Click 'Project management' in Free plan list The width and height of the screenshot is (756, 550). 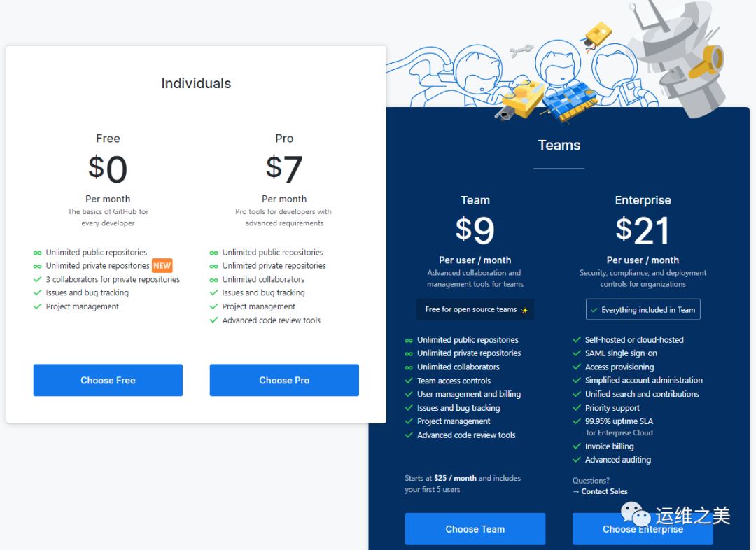pyautogui.click(x=83, y=306)
